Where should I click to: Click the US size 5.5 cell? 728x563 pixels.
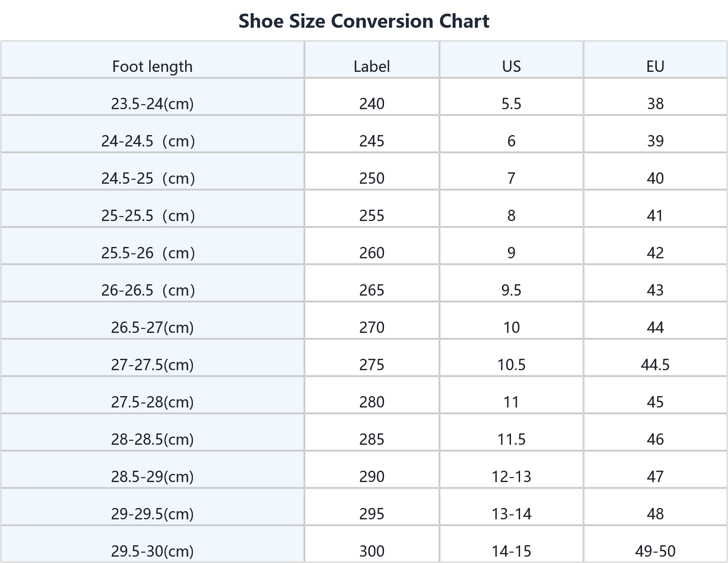tap(511, 104)
